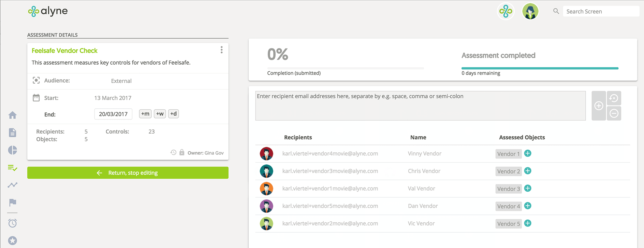
Task: Open the round alyne organization badge
Action: point(506,12)
